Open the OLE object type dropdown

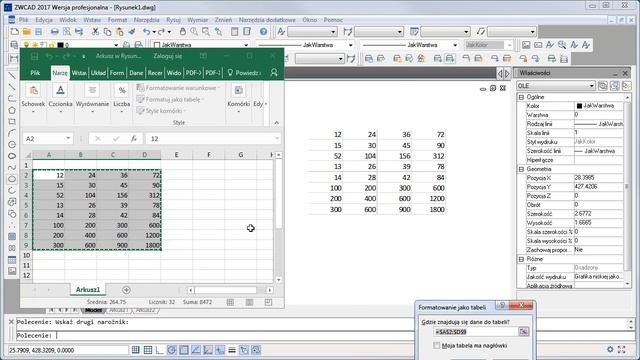click(x=591, y=86)
